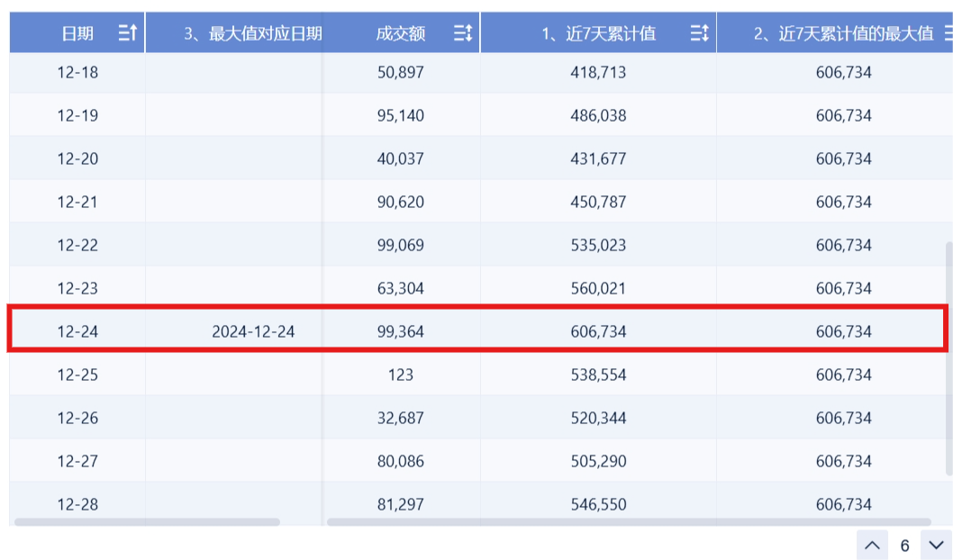953x560 pixels.
Task: Select the 535,023 cumulative value cell
Action: pos(598,245)
